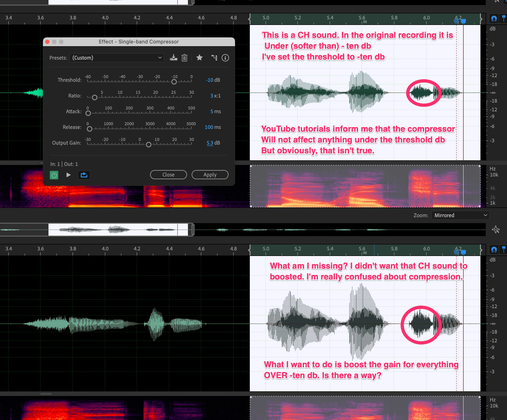Click the Close button in compressor dialog
The width and height of the screenshot is (507, 420).
168,175
